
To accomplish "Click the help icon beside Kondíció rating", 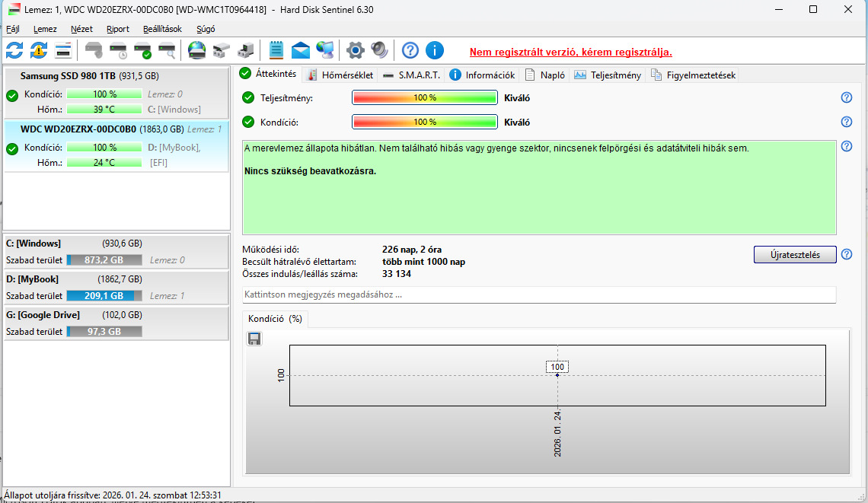I will [847, 122].
